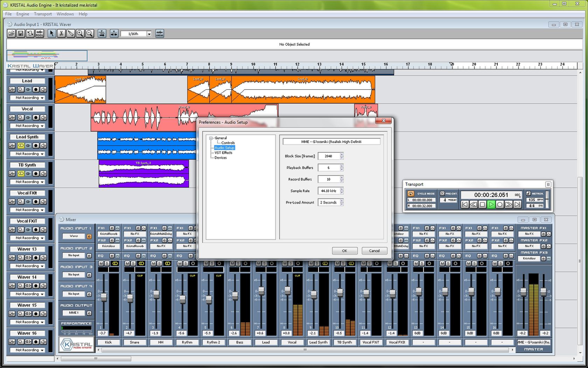Screen dimensions: 588x368
Task: Click the align tracks toolbar icon
Action: [102, 34]
